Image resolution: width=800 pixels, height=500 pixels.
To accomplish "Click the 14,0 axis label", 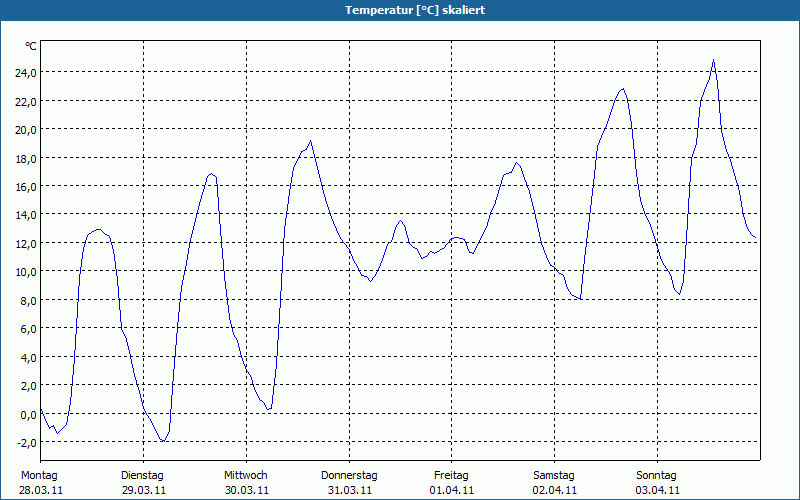I will pos(26,215).
